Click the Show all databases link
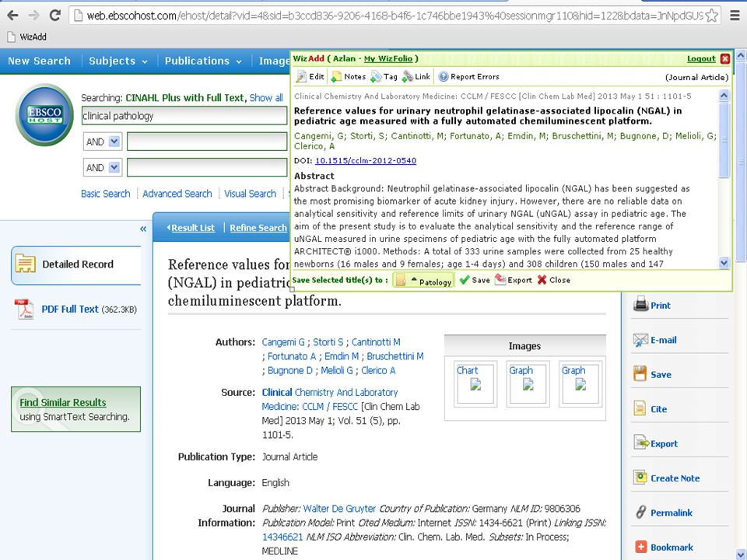747x560 pixels. pyautogui.click(x=266, y=98)
